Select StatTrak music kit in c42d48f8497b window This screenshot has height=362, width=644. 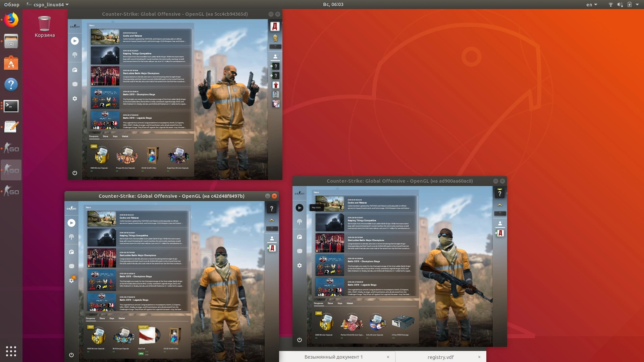149,339
